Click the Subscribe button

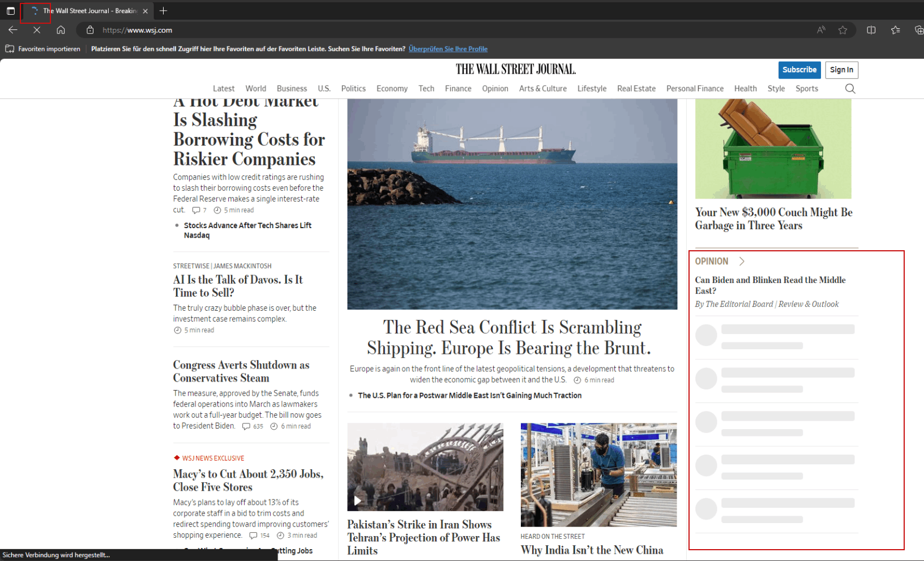tap(799, 70)
